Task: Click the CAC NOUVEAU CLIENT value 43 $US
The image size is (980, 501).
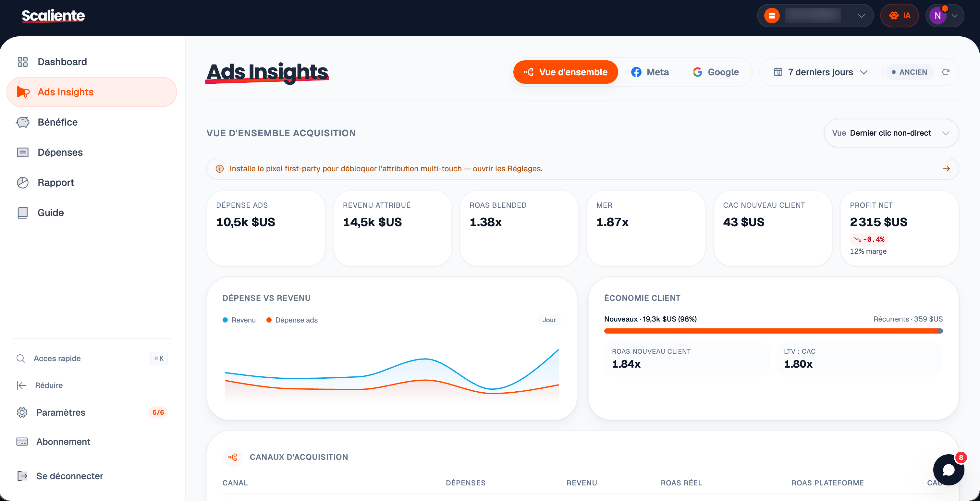Action: [743, 222]
